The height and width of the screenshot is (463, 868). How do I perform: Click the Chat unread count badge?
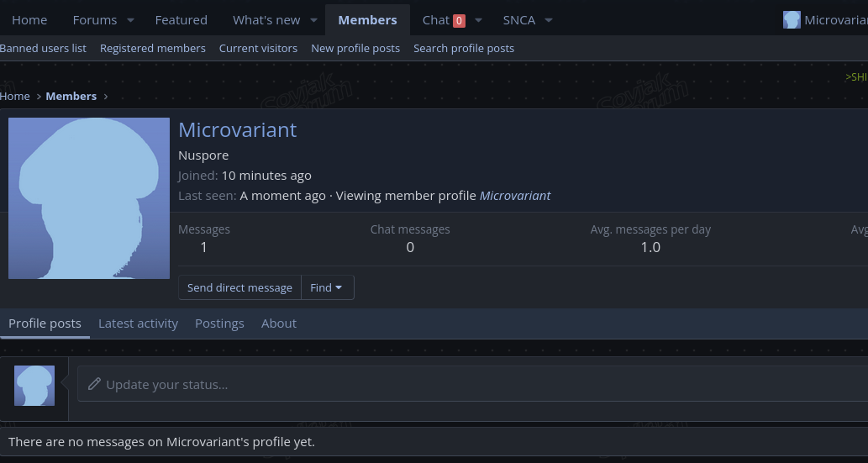pos(459,20)
